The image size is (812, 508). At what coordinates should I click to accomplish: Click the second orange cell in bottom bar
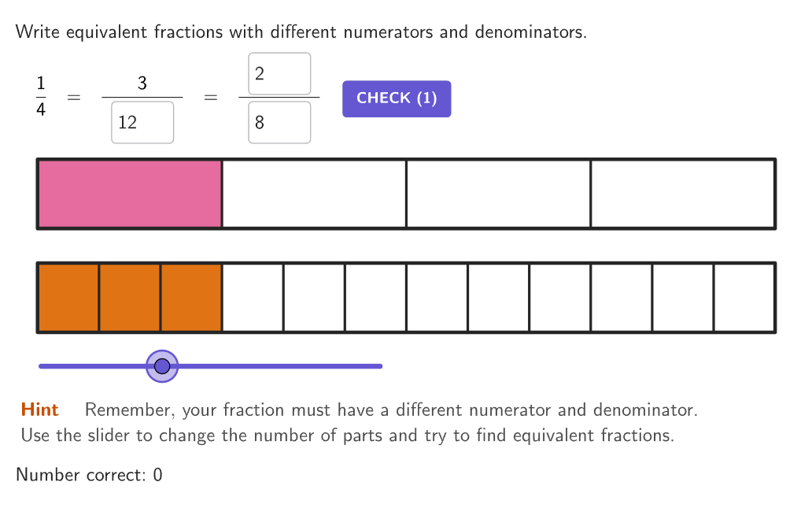130,298
